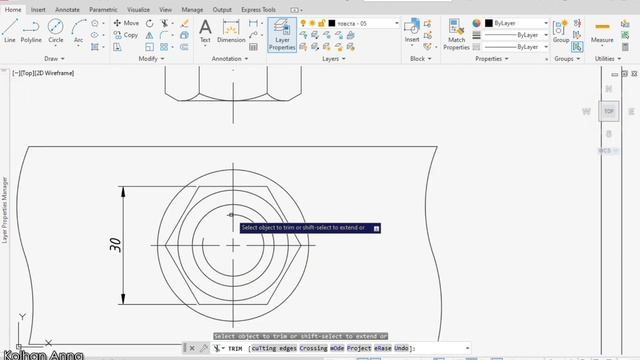The height and width of the screenshot is (360, 640).
Task: Click the current layer black color swatch
Action: (x=332, y=23)
